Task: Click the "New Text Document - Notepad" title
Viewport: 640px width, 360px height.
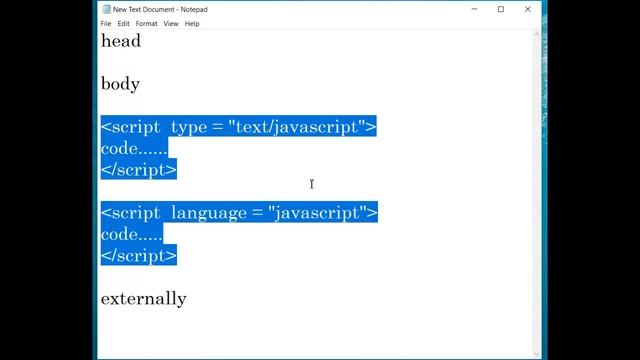Action: (160, 9)
